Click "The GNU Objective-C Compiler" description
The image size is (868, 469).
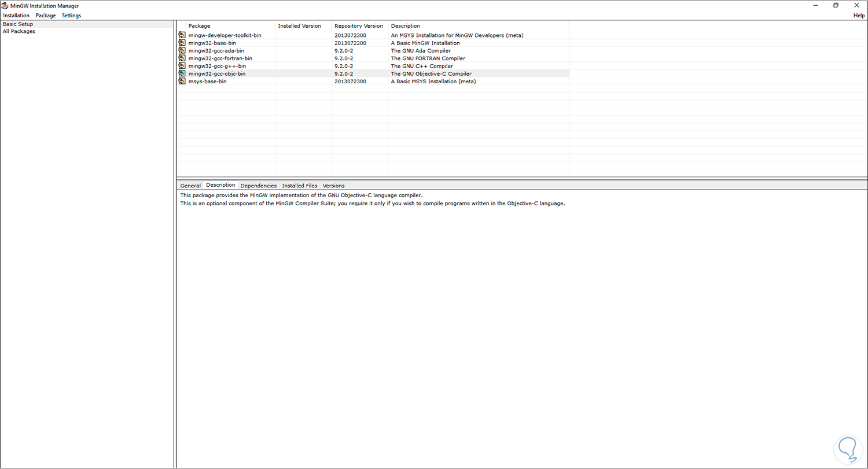coord(431,73)
